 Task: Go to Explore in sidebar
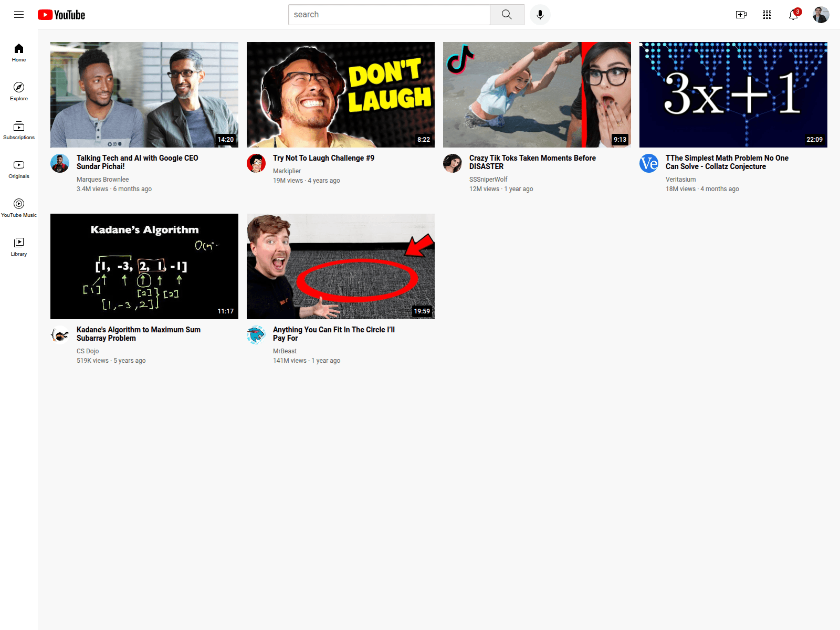pyautogui.click(x=19, y=91)
